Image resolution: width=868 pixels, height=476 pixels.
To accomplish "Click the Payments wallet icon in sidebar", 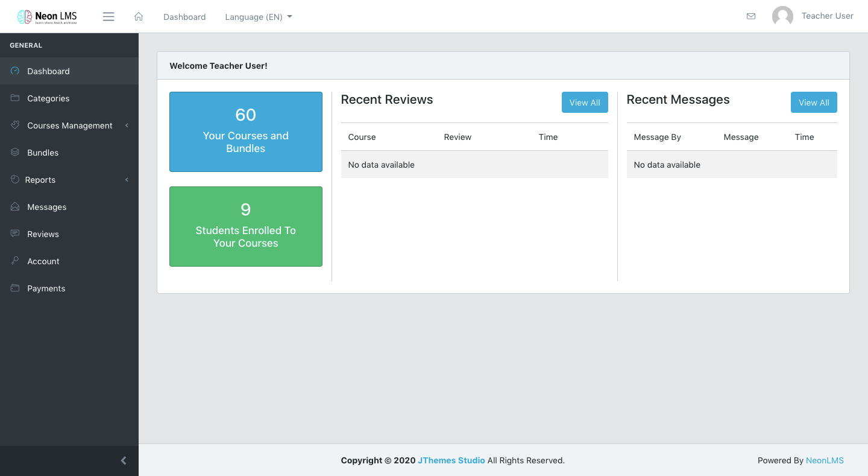I will tap(15, 288).
